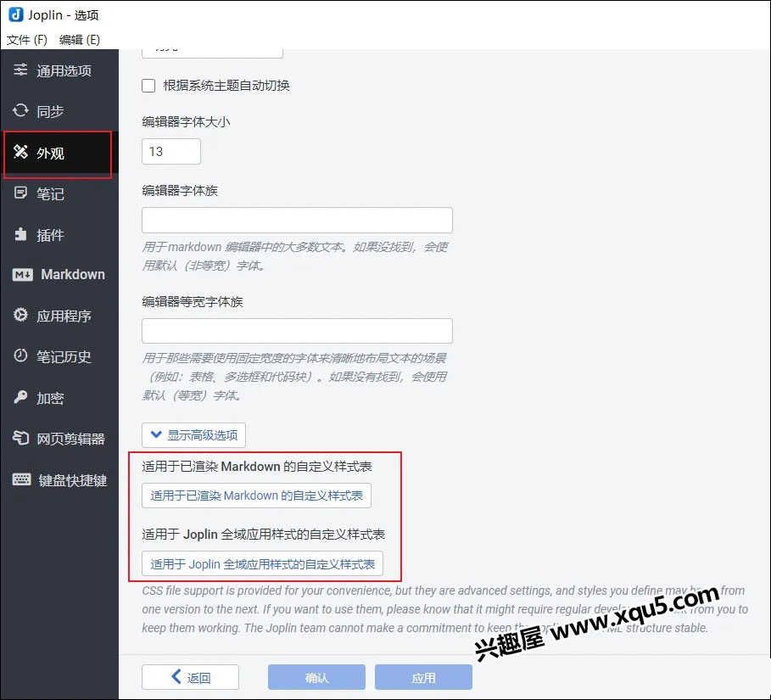The height and width of the screenshot is (700, 771).
Task: Enable 根据系统主题自动切换 checkbox
Action: 148,86
